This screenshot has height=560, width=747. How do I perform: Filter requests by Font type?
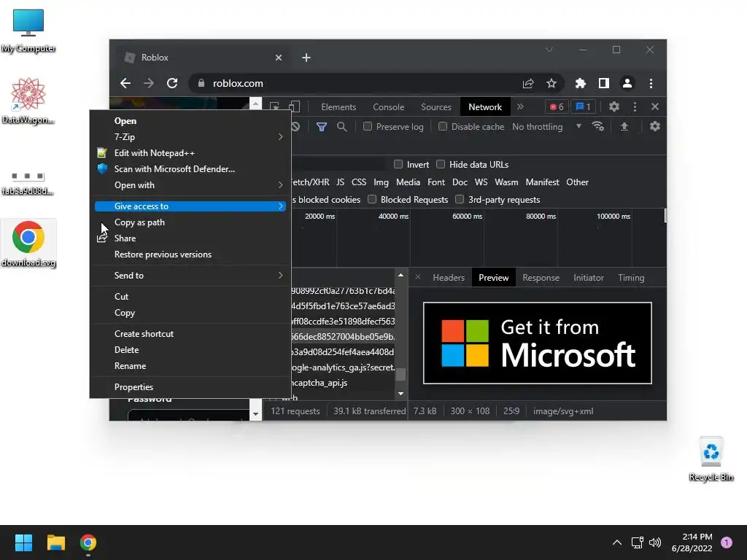pos(436,182)
